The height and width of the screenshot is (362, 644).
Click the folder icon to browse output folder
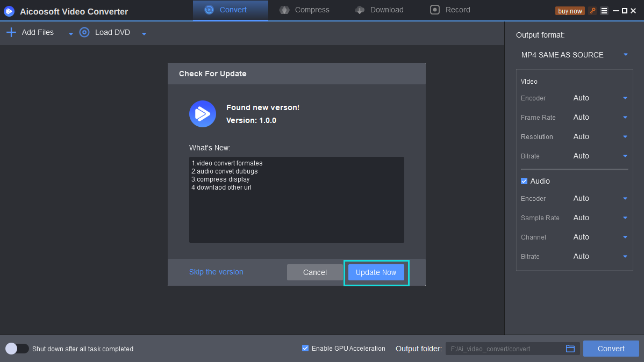(x=570, y=349)
